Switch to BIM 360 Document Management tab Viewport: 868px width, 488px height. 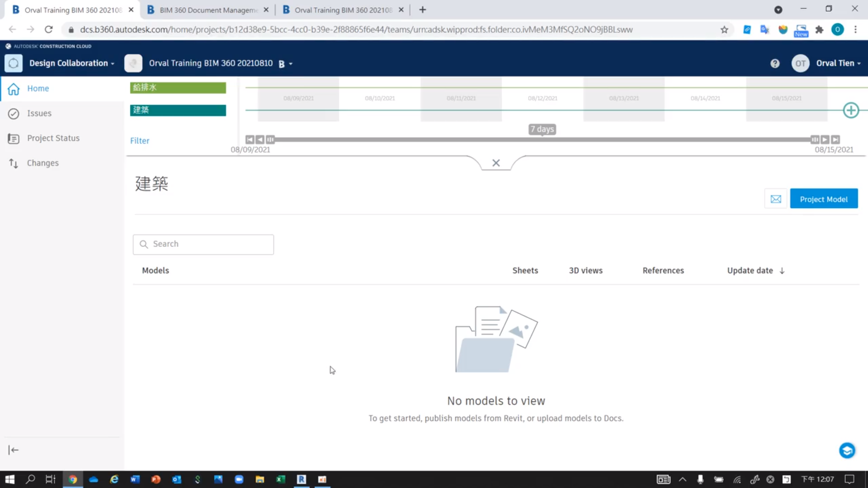click(208, 10)
